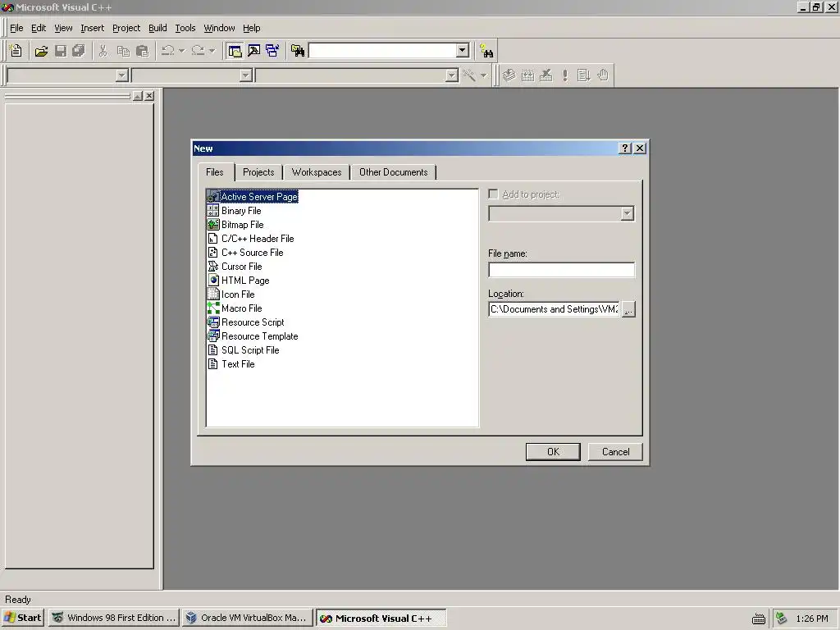The height and width of the screenshot is (630, 840).
Task: Toggle the Workspace window icon
Action: pyautogui.click(x=235, y=51)
